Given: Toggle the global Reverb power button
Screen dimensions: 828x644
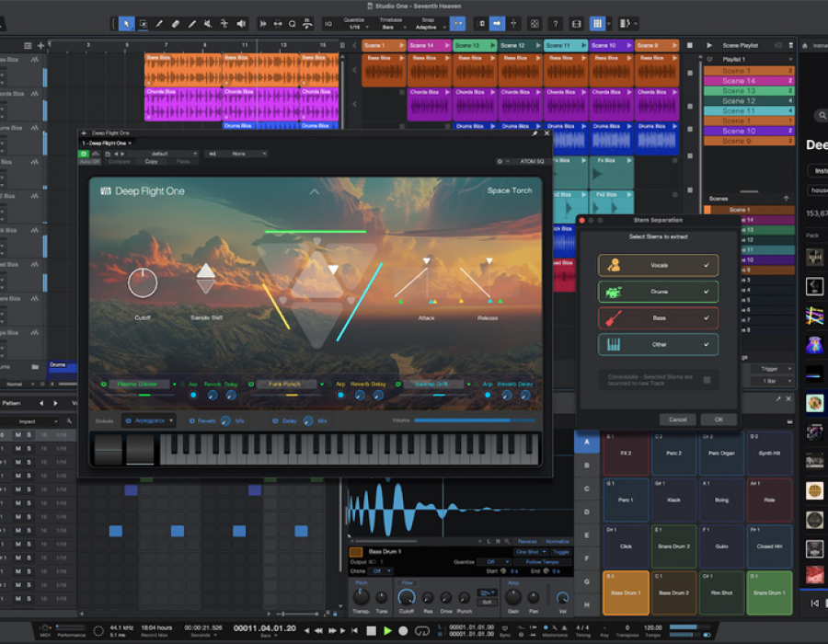Looking at the screenshot, I should (191, 420).
